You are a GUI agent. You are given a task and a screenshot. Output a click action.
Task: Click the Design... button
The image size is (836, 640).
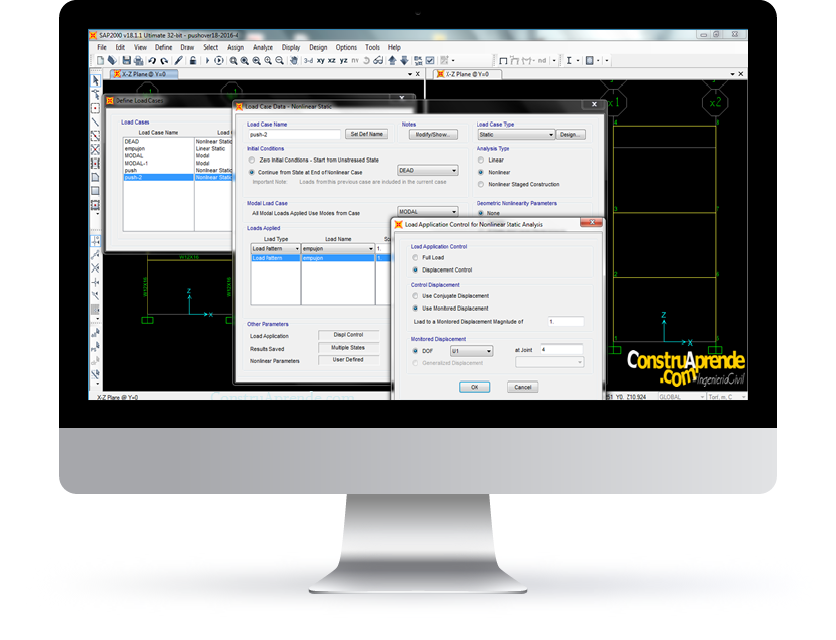(x=570, y=135)
